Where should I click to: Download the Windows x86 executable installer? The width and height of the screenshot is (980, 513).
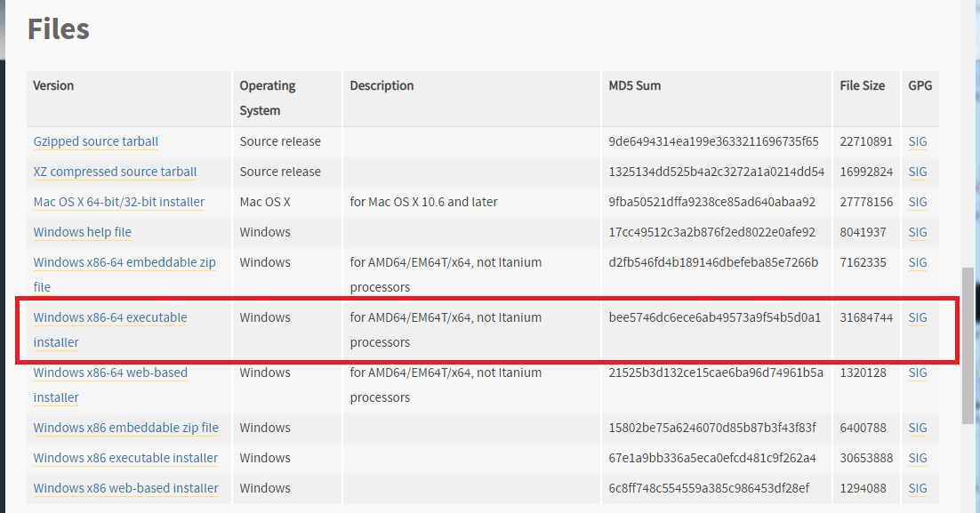point(125,458)
